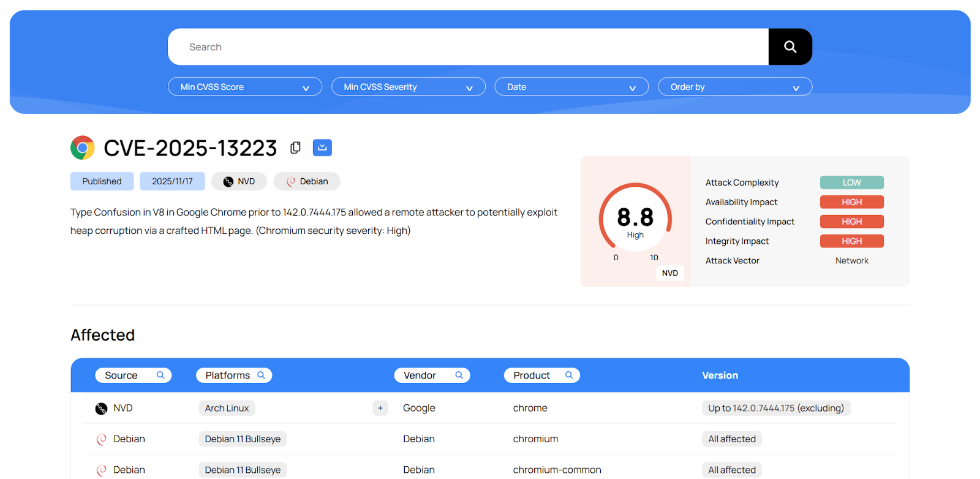Image resolution: width=980 pixels, height=479 pixels.
Task: Click the Attack Complexity label
Action: (742, 183)
